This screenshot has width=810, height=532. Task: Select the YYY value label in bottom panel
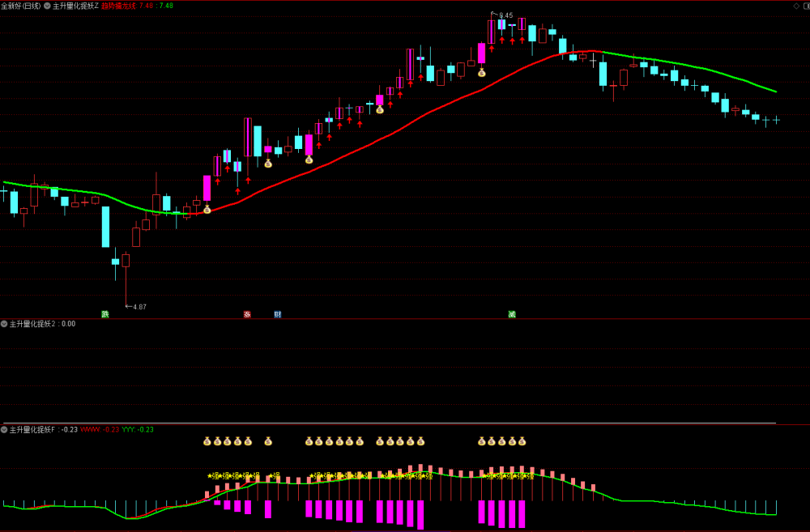(x=138, y=430)
